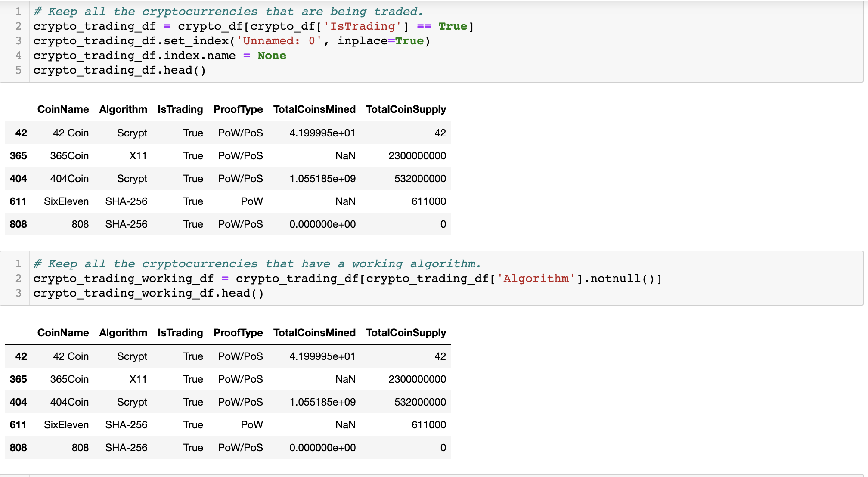This screenshot has width=868, height=477.
Task: Select '365Coin' cell in second table
Action: 69,379
